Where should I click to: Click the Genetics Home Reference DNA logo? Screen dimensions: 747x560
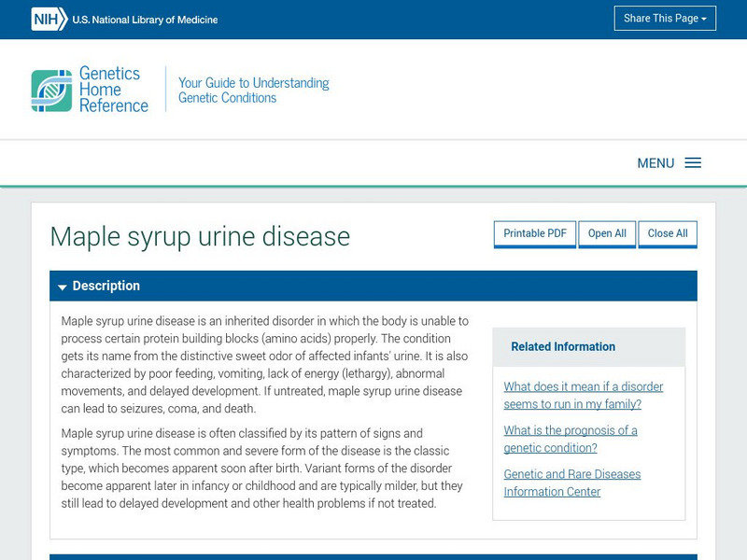point(51,91)
